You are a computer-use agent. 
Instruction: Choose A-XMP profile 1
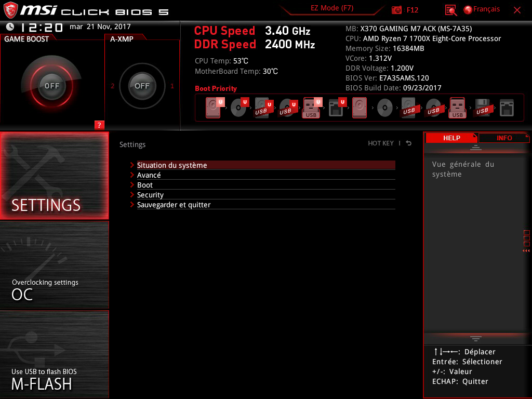[x=172, y=86]
